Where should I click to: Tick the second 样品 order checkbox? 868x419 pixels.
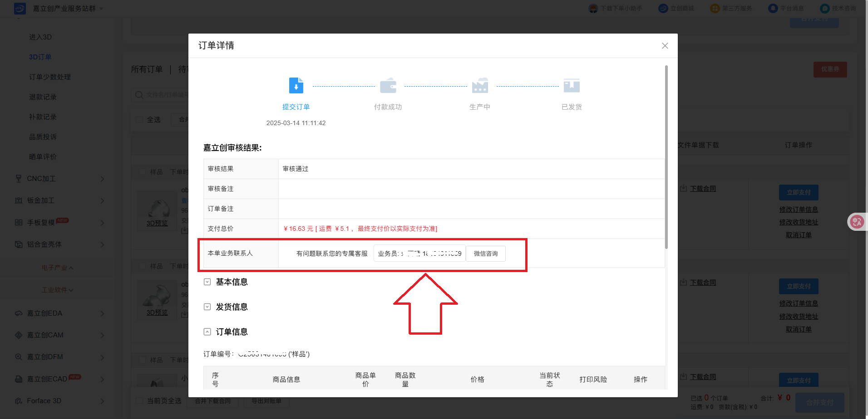pos(143,266)
